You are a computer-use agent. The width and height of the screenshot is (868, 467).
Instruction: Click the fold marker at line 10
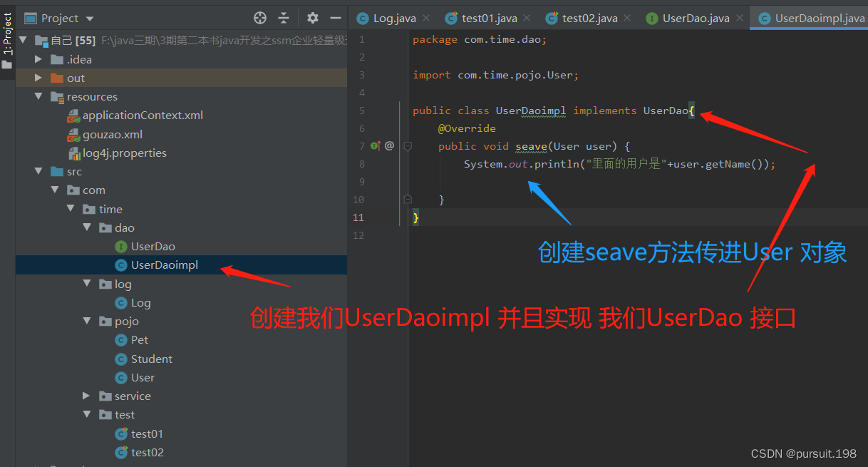[408, 199]
